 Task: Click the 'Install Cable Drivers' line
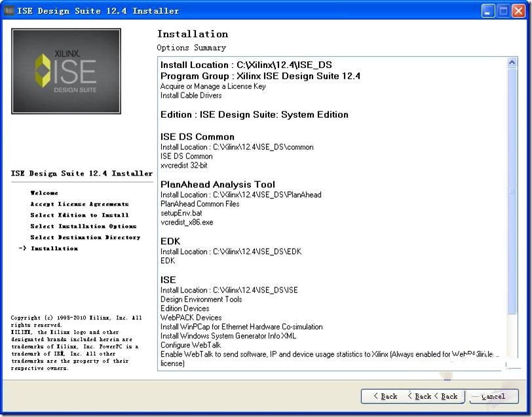pos(191,96)
